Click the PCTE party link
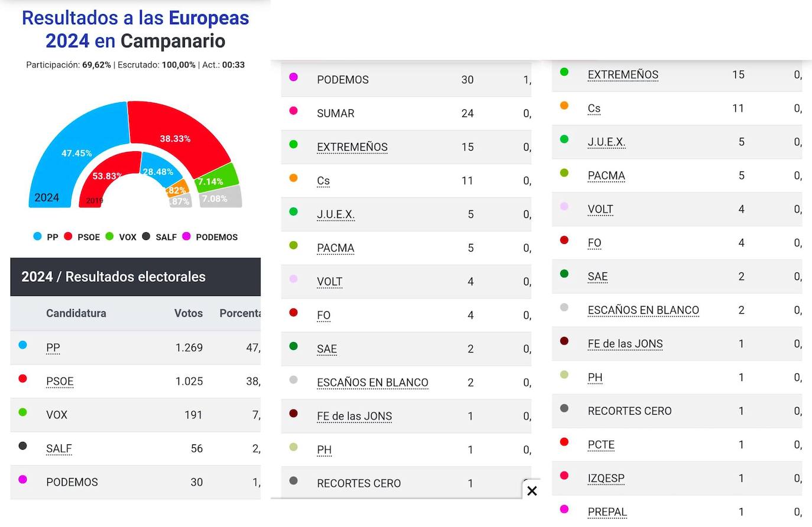The width and height of the screenshot is (812, 527). click(601, 445)
